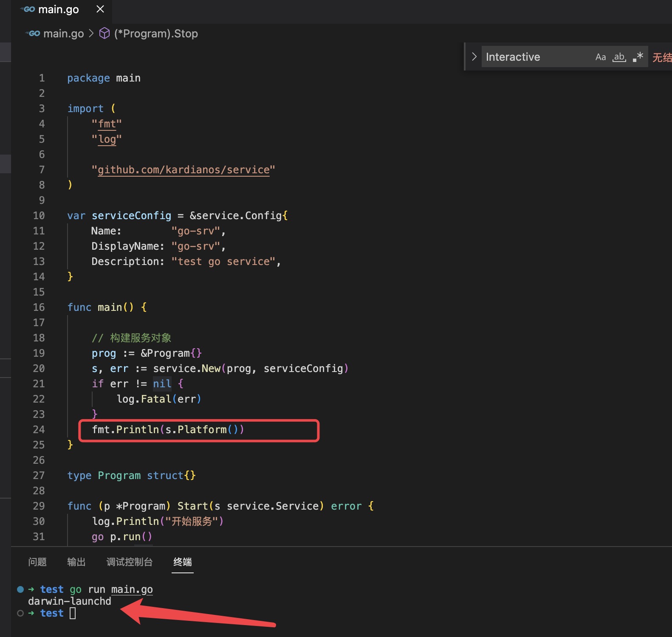Click "&service.Config" on line 10
The image size is (672, 637).
click(x=235, y=216)
